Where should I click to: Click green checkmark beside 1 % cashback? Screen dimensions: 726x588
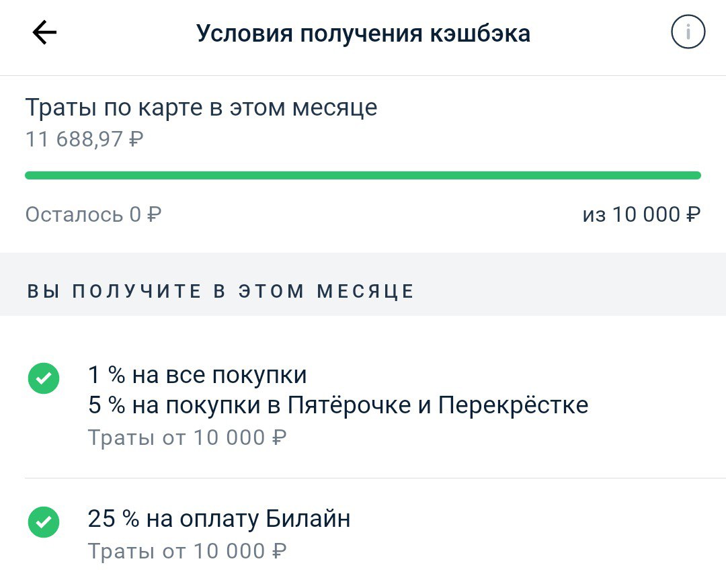pyautogui.click(x=44, y=378)
